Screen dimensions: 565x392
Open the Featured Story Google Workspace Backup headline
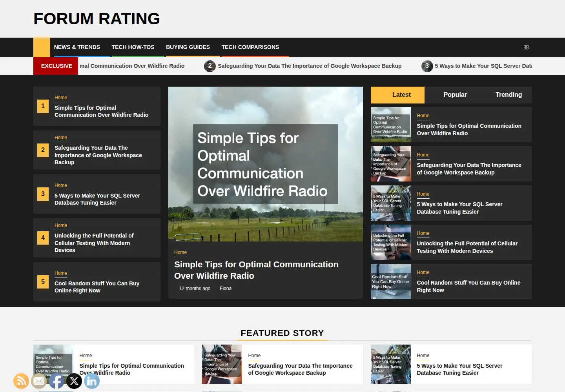point(300,369)
